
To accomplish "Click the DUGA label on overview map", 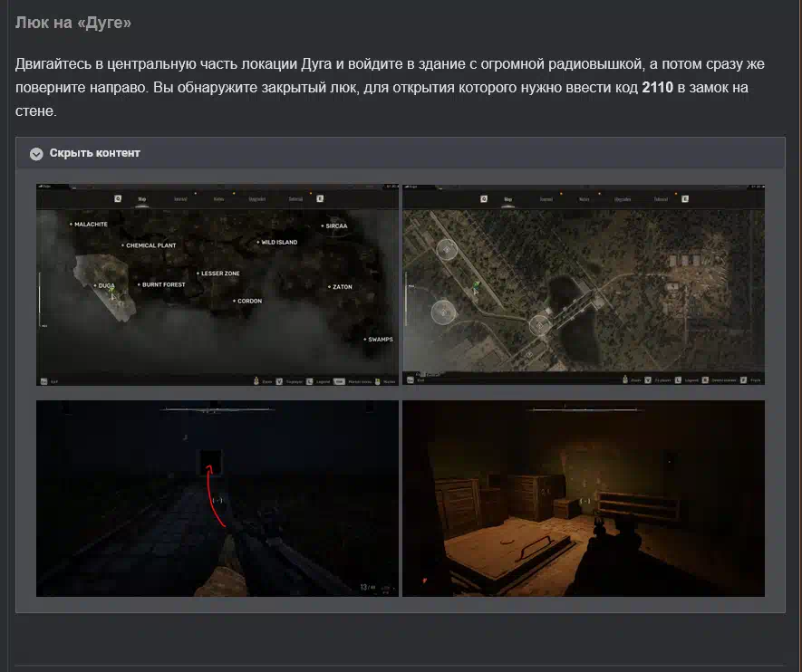I will (x=106, y=285).
